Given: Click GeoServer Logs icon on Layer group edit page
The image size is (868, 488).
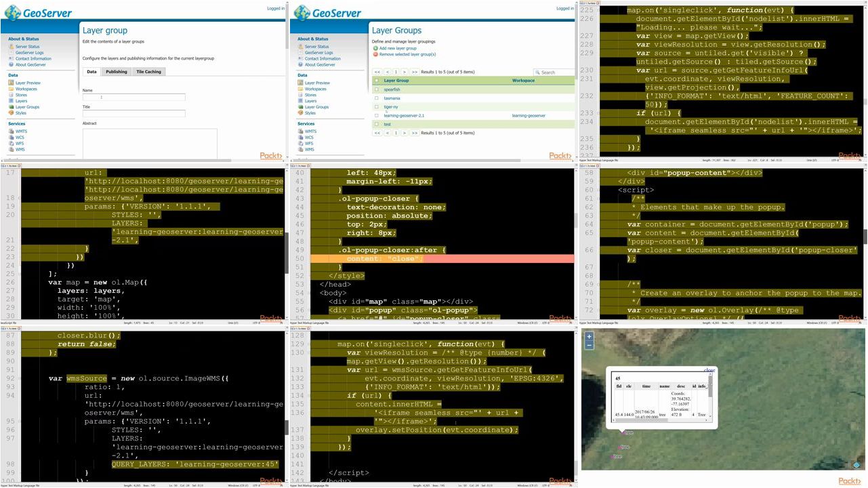Looking at the screenshot, I should (x=11, y=53).
